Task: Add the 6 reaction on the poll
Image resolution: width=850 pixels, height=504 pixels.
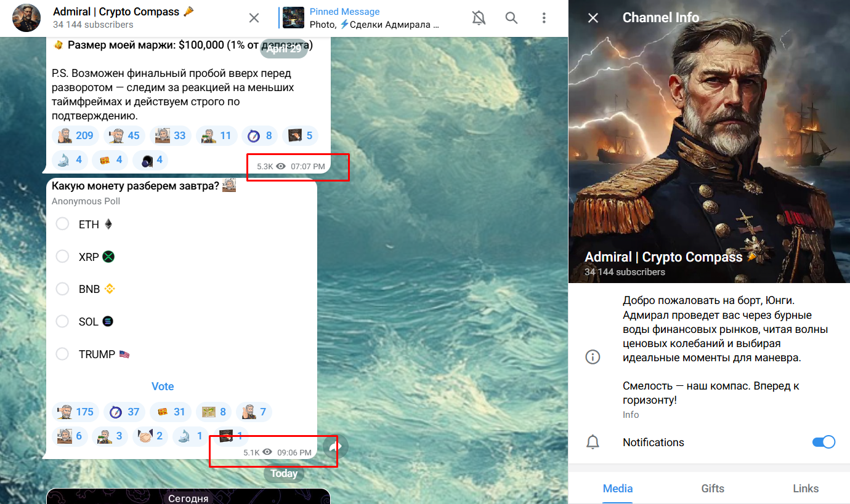Action: coord(70,436)
